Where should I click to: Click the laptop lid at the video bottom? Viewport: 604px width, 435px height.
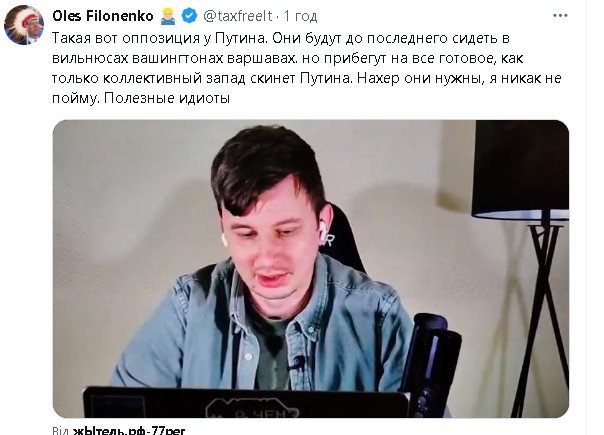247,403
